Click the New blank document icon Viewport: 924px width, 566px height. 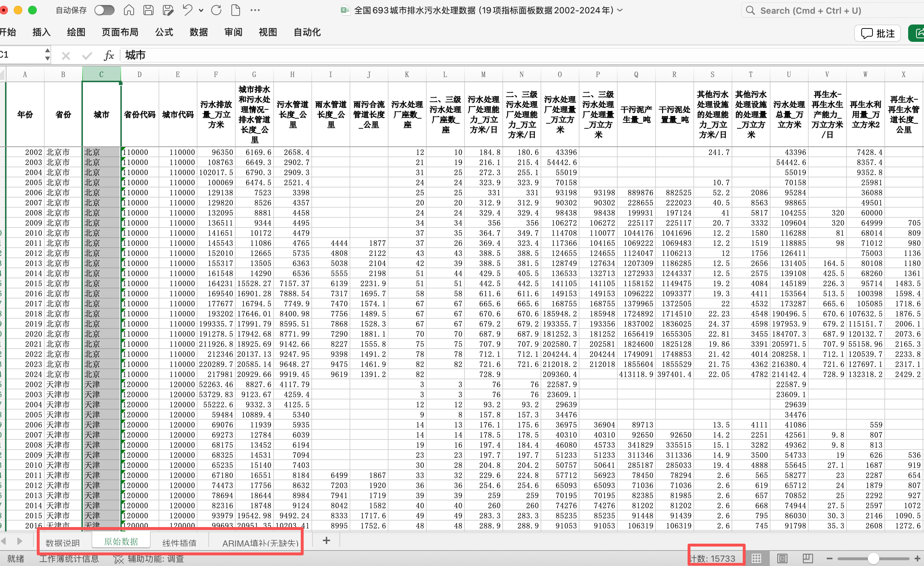pos(236,10)
